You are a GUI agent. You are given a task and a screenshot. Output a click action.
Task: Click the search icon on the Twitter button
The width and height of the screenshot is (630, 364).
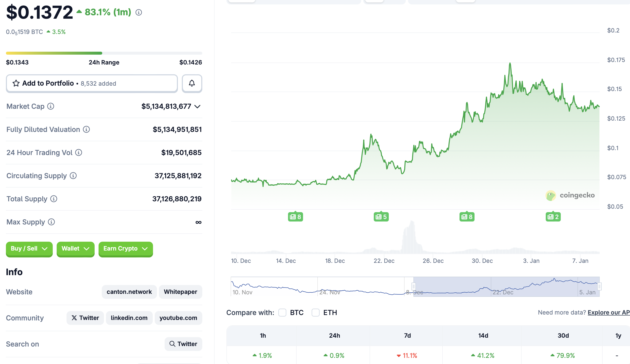point(172,344)
